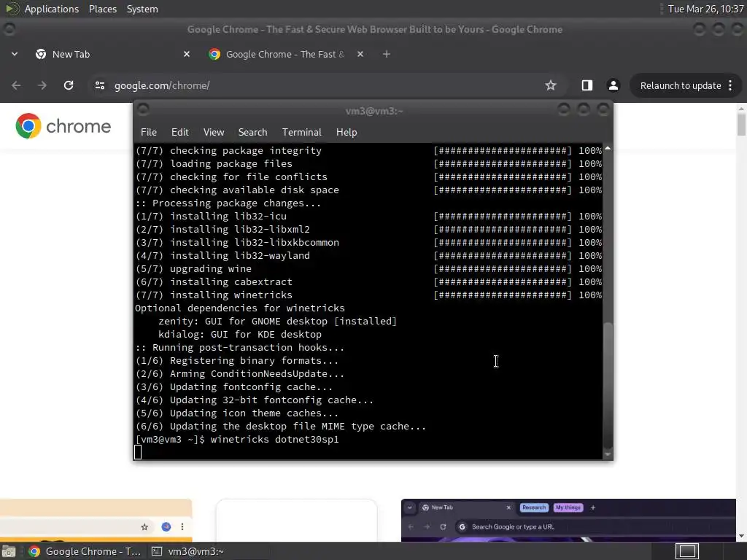The height and width of the screenshot is (560, 747).
Task: Click the terminal scrollbar down arrow
Action: [608, 454]
